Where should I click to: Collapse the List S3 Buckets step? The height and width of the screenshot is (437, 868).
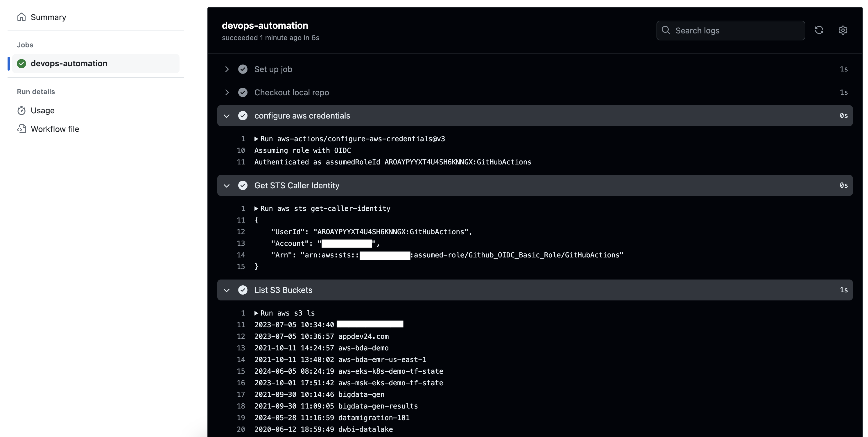(x=227, y=290)
